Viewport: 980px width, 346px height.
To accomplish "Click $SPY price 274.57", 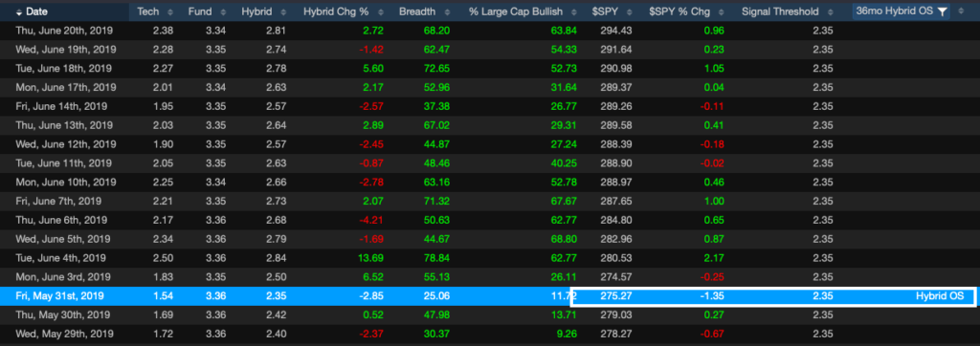I will tap(615, 276).
